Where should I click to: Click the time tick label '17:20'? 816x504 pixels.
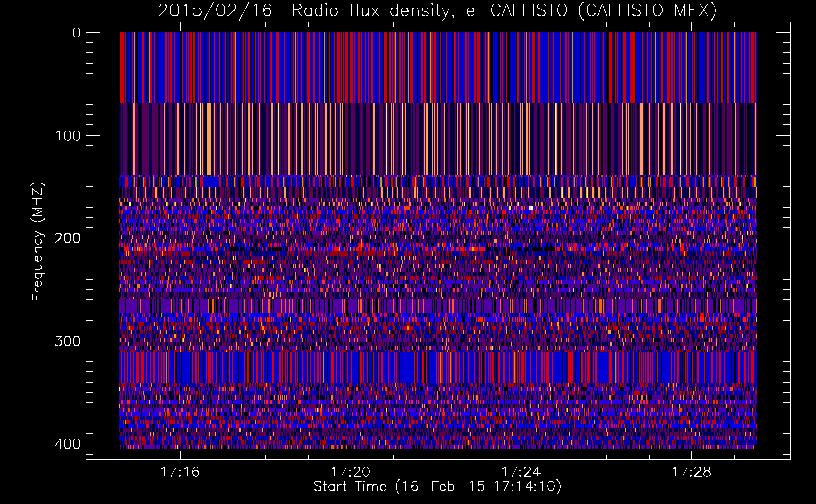[351, 472]
